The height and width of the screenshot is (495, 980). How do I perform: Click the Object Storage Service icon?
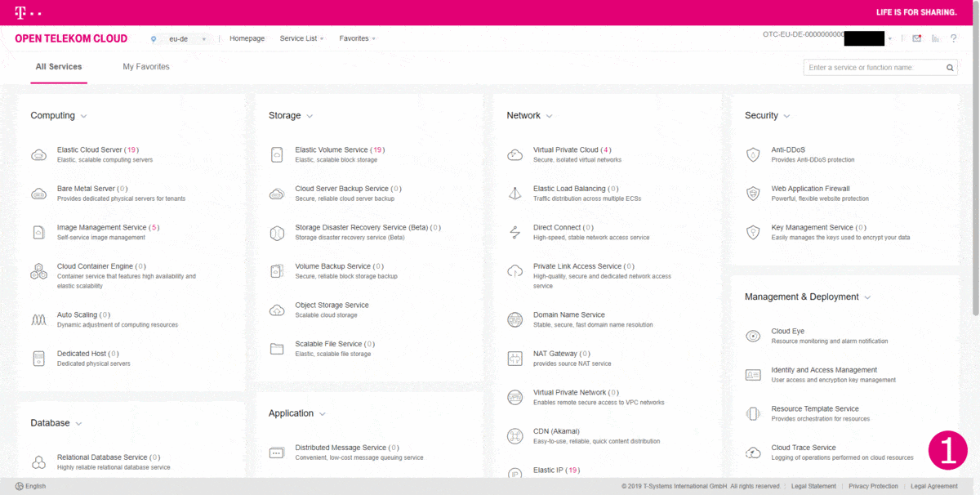pos(277,310)
